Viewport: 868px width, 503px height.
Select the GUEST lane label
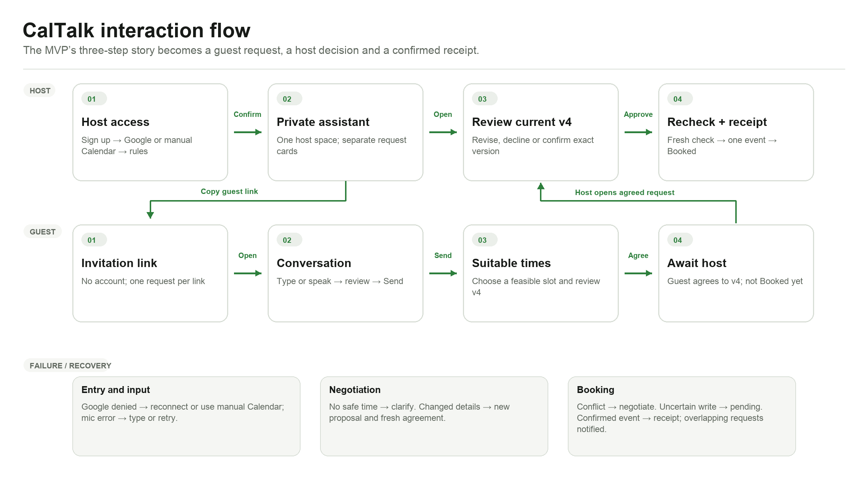43,232
